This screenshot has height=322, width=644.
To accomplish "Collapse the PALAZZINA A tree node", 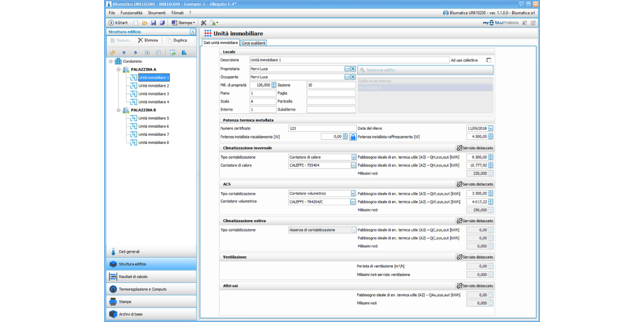I will [x=118, y=70].
